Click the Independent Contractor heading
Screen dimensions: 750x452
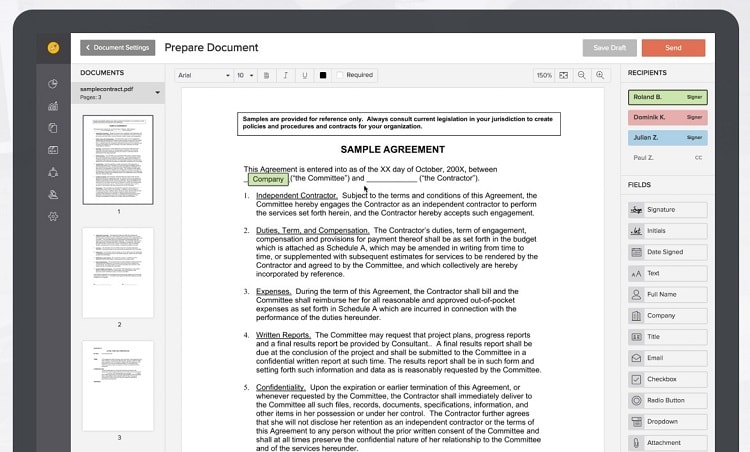(297, 196)
